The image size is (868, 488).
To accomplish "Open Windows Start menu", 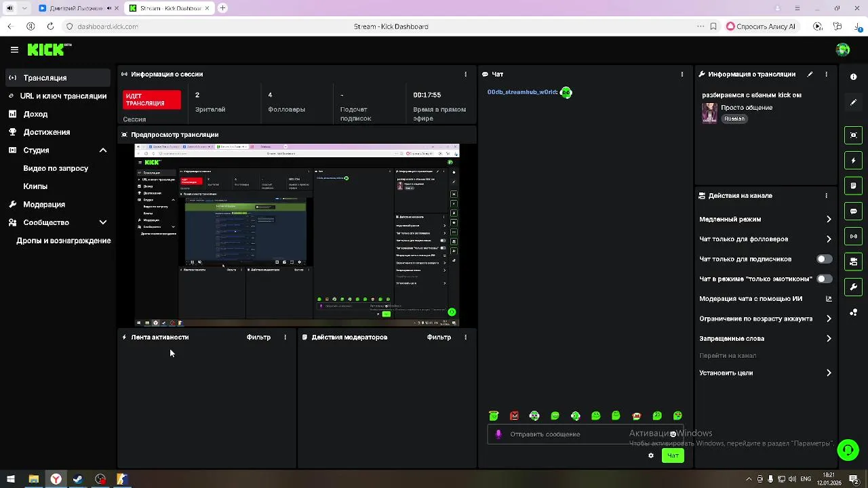I will tap(11, 479).
